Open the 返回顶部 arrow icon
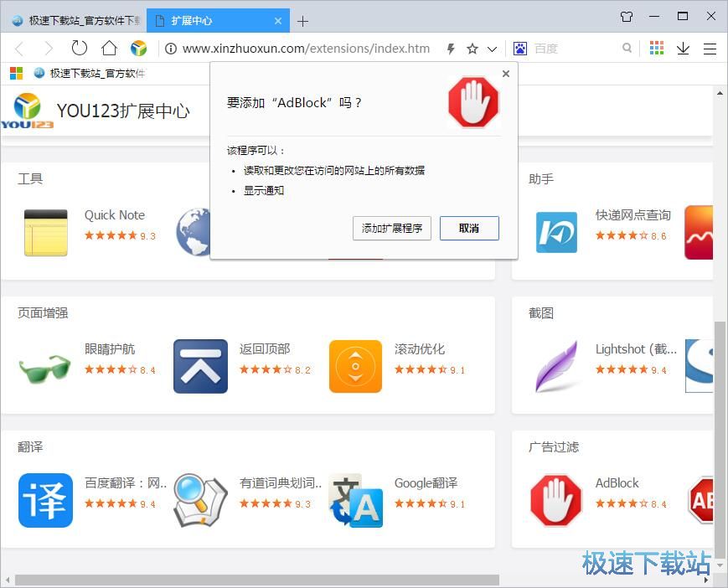The width and height of the screenshot is (728, 588). click(x=200, y=366)
